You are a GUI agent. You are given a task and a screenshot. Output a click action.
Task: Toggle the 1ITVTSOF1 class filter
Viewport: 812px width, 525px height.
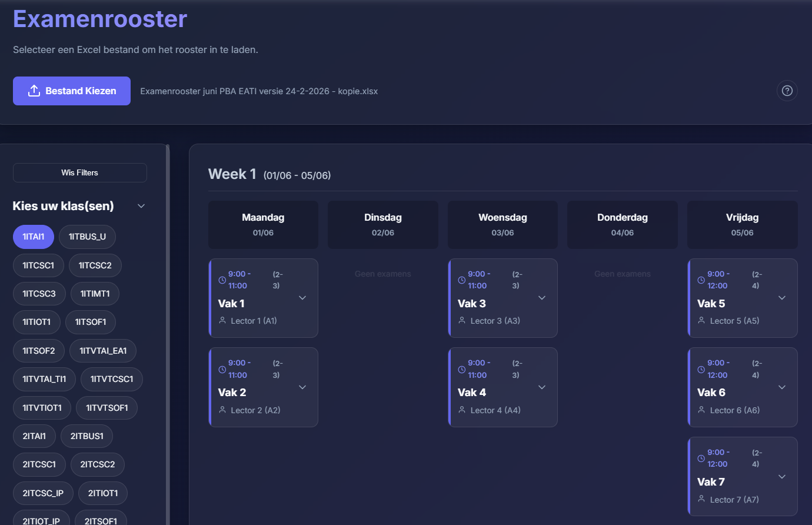pos(107,408)
